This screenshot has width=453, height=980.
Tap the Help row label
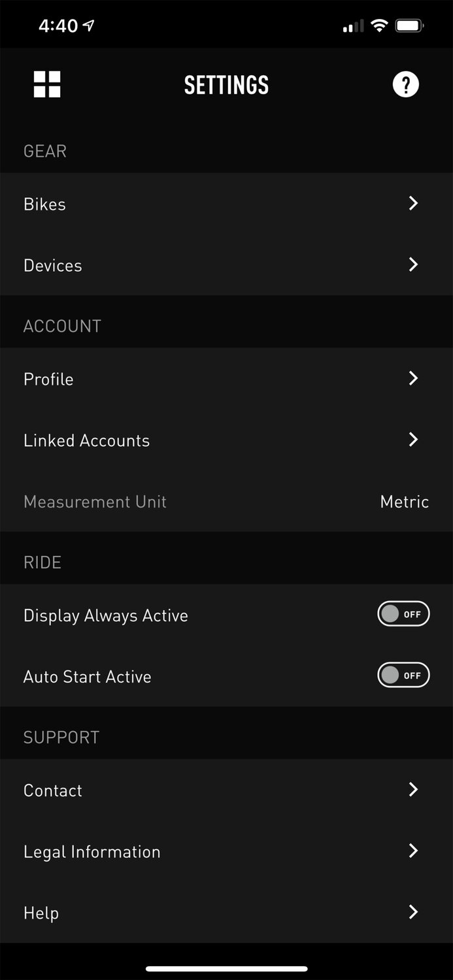tap(41, 913)
